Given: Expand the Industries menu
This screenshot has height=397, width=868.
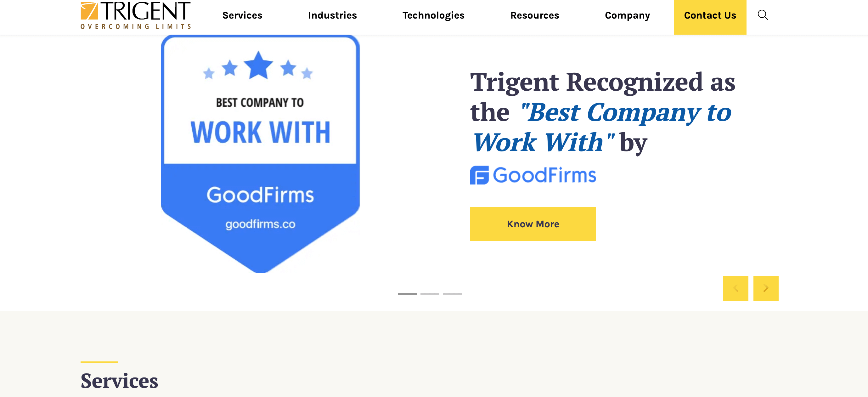Looking at the screenshot, I should (x=333, y=15).
